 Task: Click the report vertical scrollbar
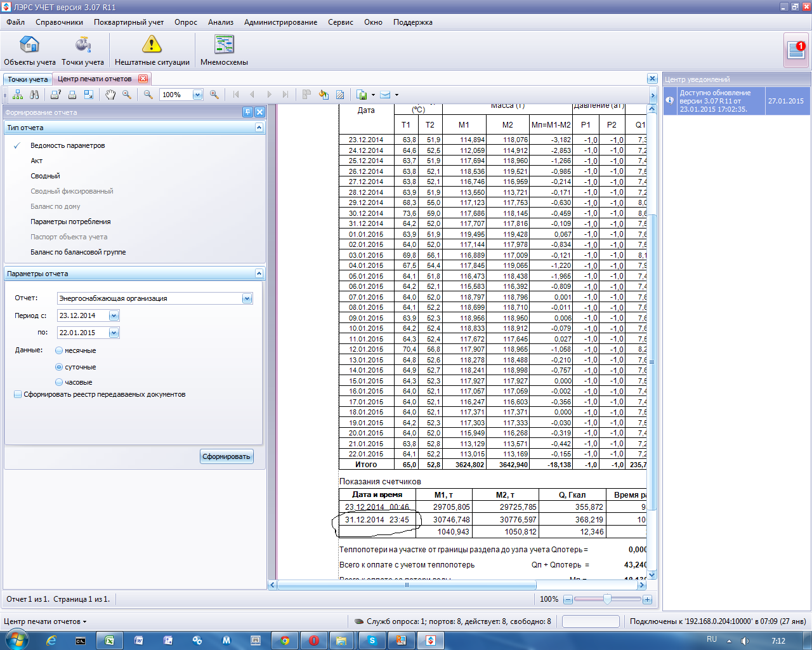coord(652,362)
